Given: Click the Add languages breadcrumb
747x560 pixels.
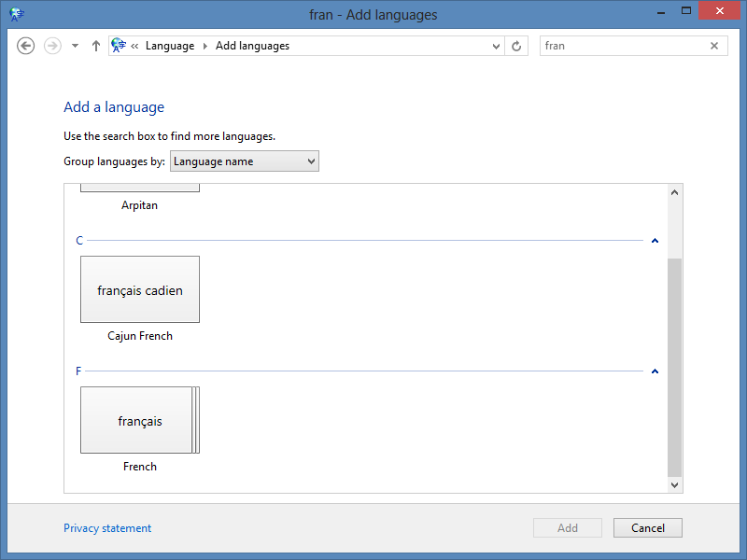Looking at the screenshot, I should coord(252,46).
